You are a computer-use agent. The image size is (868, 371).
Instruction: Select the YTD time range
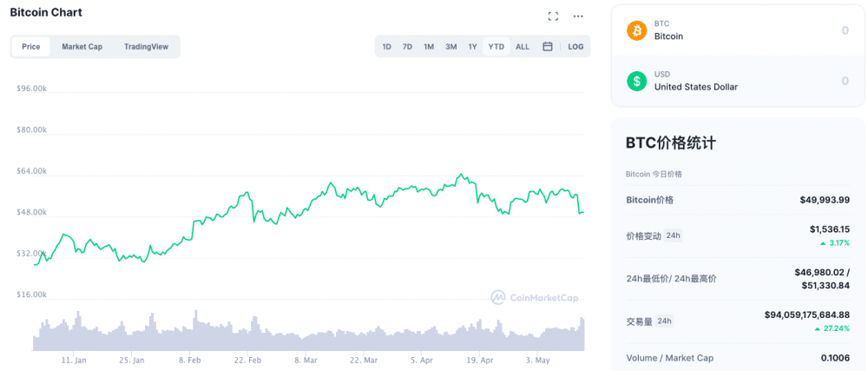(x=496, y=47)
